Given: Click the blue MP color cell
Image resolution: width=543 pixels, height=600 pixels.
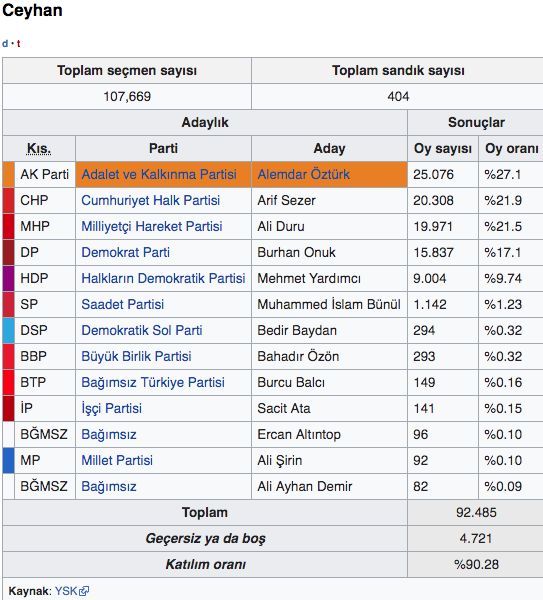Looking at the screenshot, I should click(8, 460).
